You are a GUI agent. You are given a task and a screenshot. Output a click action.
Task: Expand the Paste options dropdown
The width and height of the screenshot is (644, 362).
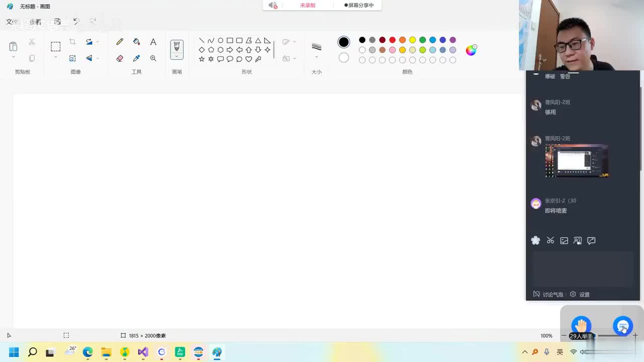pyautogui.click(x=13, y=57)
